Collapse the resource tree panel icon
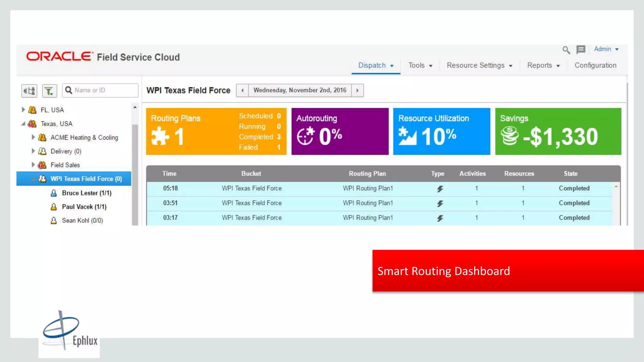The image size is (644, 362). [x=29, y=91]
